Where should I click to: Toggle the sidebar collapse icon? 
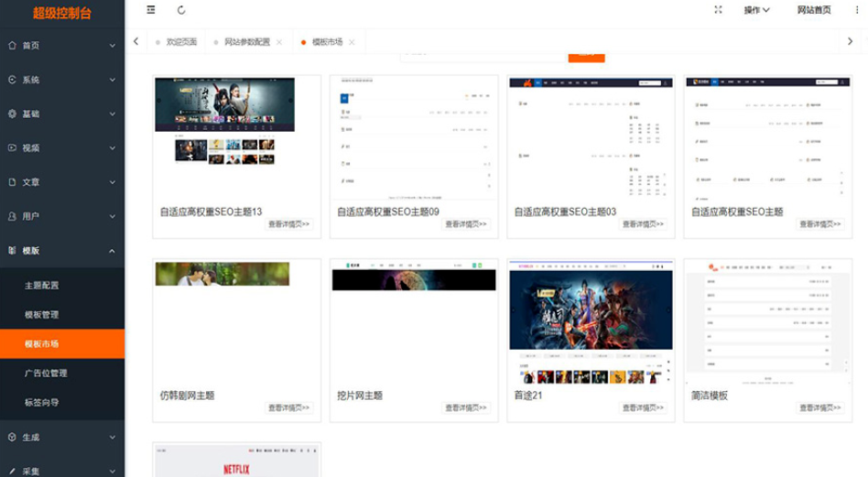150,10
